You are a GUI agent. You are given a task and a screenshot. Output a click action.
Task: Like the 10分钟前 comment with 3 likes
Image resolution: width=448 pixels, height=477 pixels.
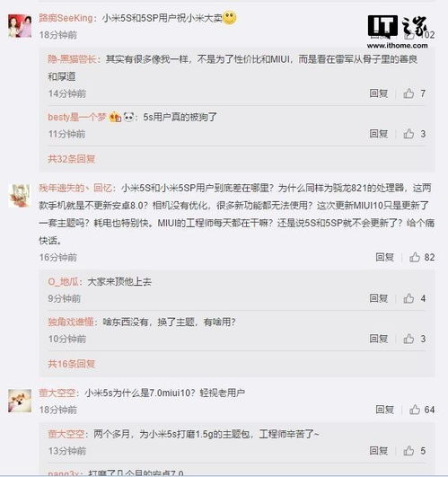tap(408, 339)
